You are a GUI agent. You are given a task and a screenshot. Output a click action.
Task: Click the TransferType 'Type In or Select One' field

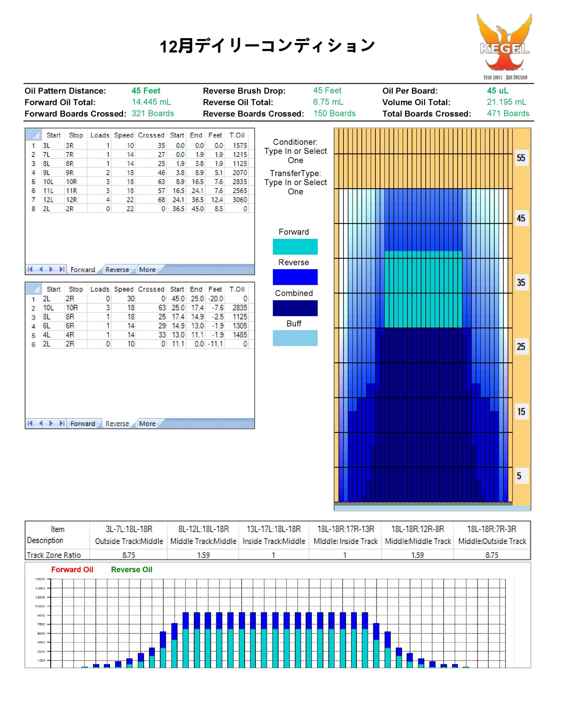[x=296, y=187]
